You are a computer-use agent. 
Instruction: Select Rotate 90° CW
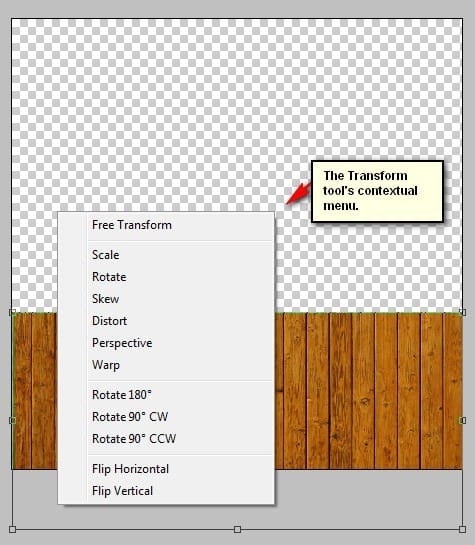click(166, 417)
